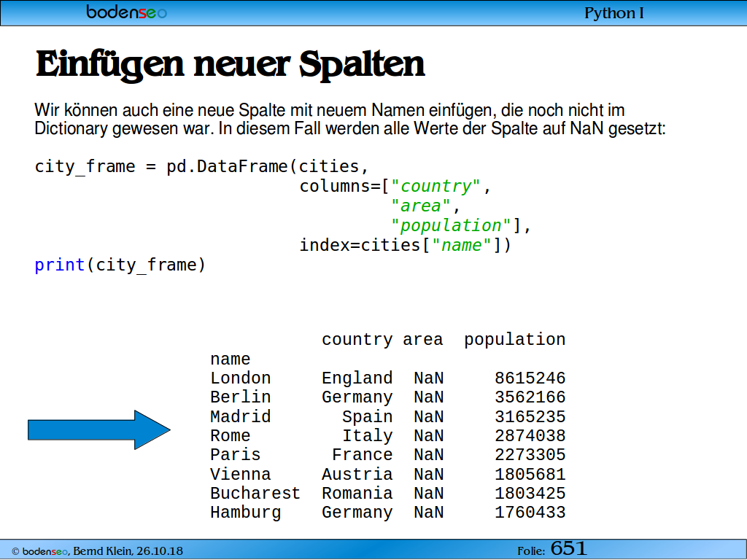
Task: Select the population value 8615246
Action: 530,378
